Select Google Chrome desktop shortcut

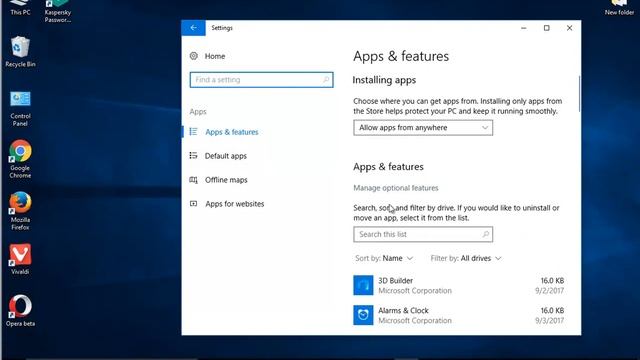click(20, 159)
